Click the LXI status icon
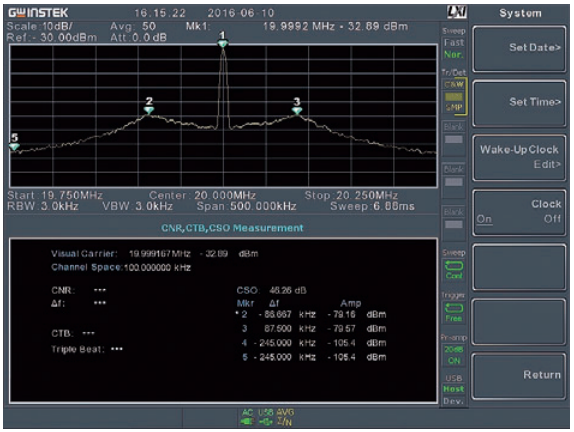The width and height of the screenshot is (574, 432). click(x=457, y=12)
